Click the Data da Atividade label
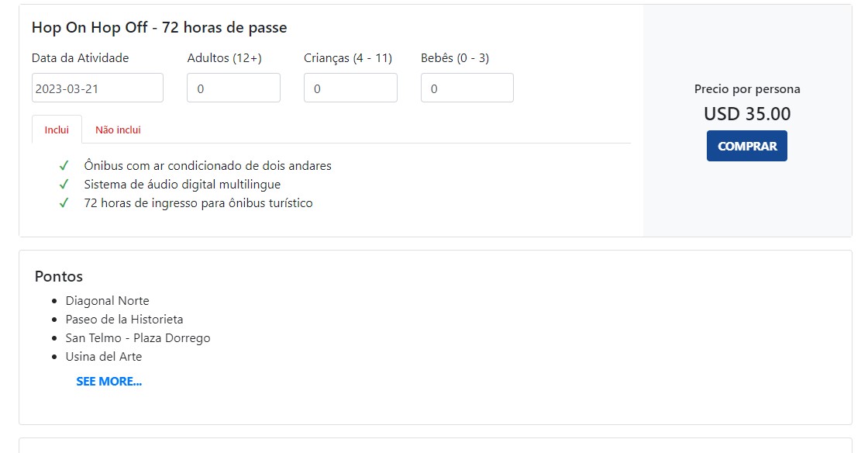 (x=81, y=58)
